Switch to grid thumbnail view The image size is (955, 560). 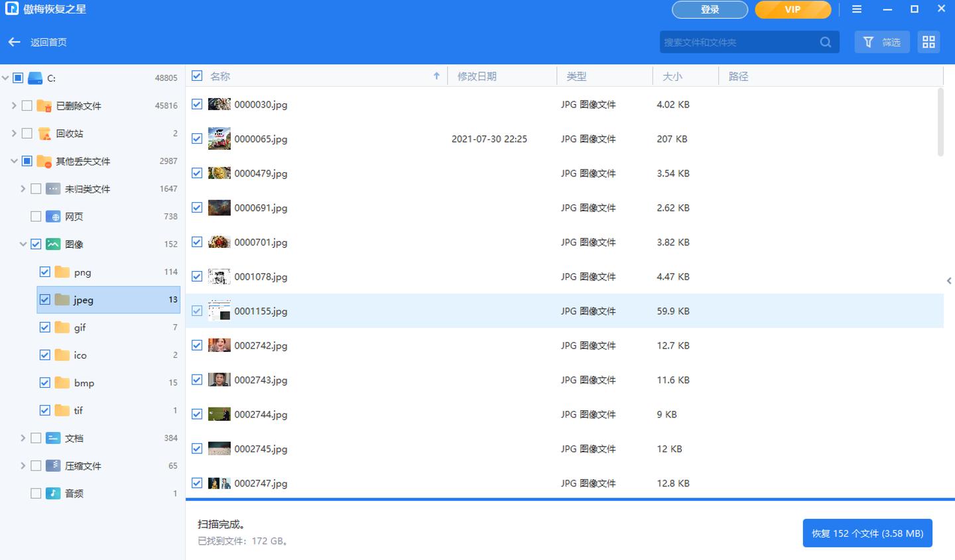pos(928,42)
